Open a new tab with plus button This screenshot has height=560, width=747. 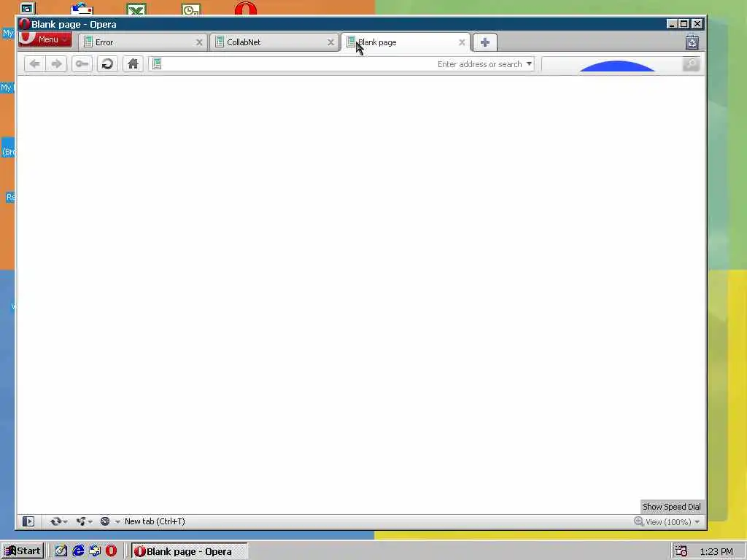pos(485,42)
